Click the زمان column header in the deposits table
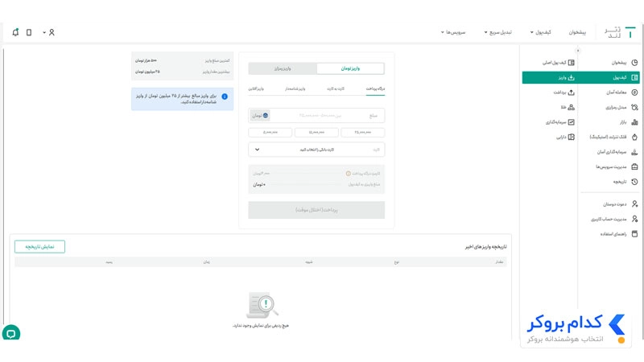The image size is (644, 362). point(207,262)
